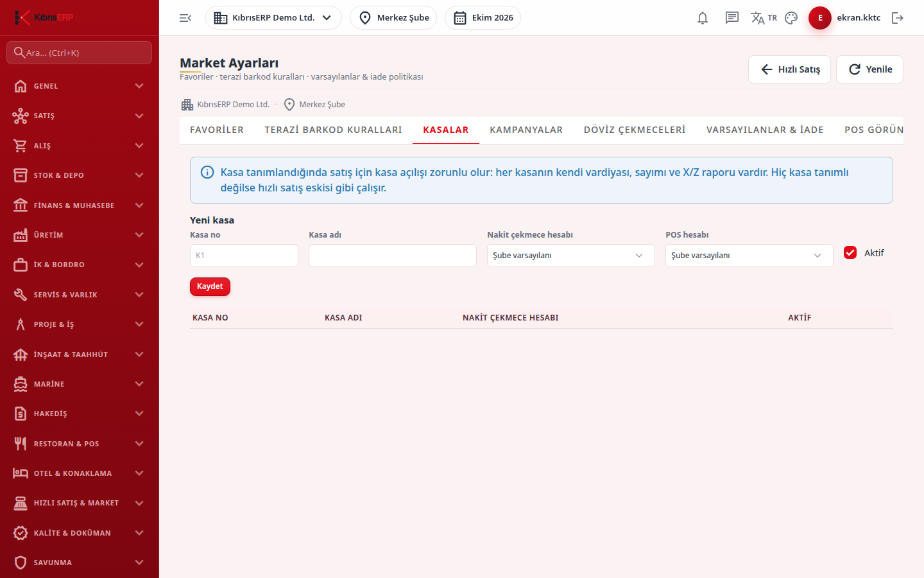Expand the OTEL & KONAKLAMA chevron

[139, 473]
